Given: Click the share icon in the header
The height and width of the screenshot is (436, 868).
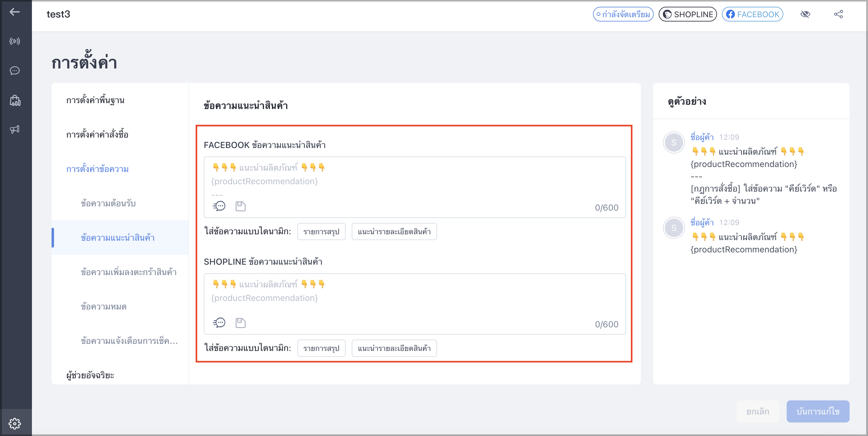Looking at the screenshot, I should (x=838, y=14).
